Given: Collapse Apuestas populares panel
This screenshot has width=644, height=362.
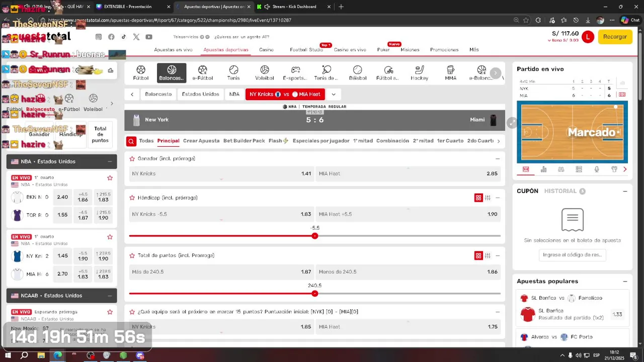Looking at the screenshot, I should (x=625, y=282).
